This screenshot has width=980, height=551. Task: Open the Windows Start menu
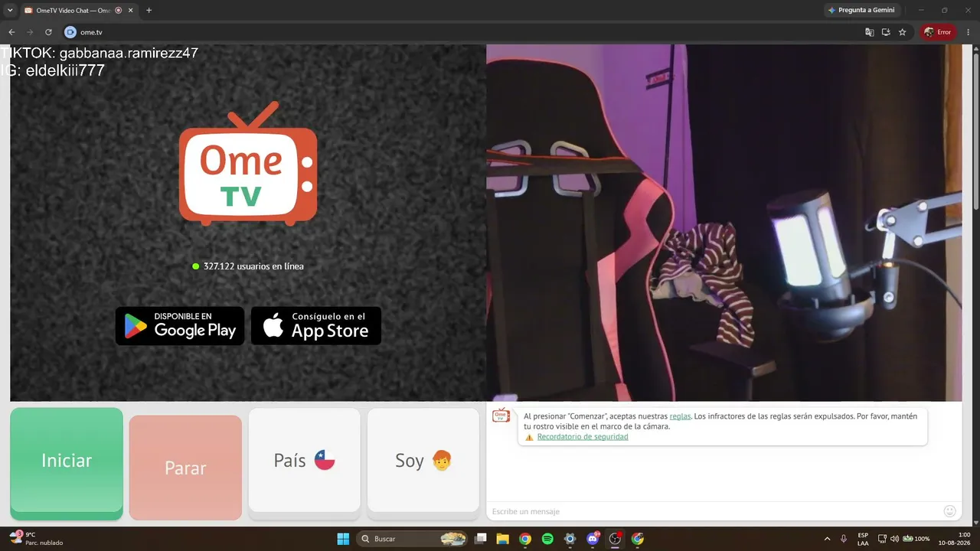point(343,539)
